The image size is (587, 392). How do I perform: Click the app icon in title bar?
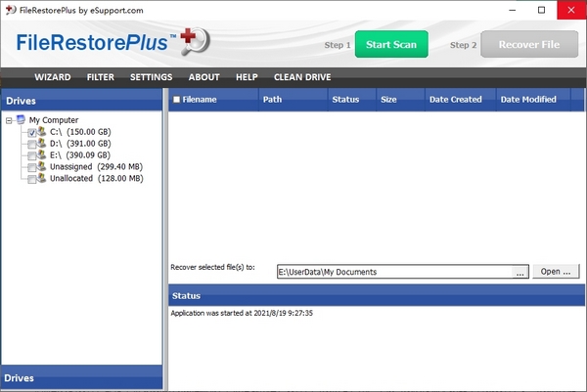tap(11, 10)
